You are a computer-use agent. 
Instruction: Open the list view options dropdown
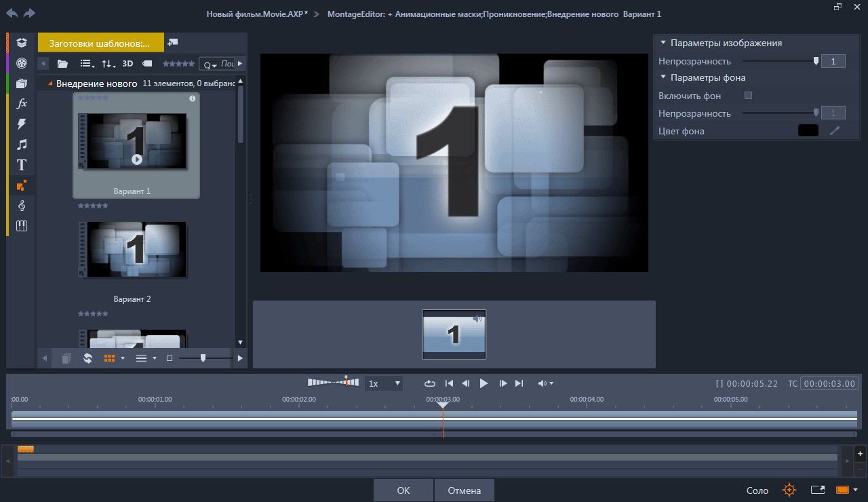pyautogui.click(x=87, y=64)
